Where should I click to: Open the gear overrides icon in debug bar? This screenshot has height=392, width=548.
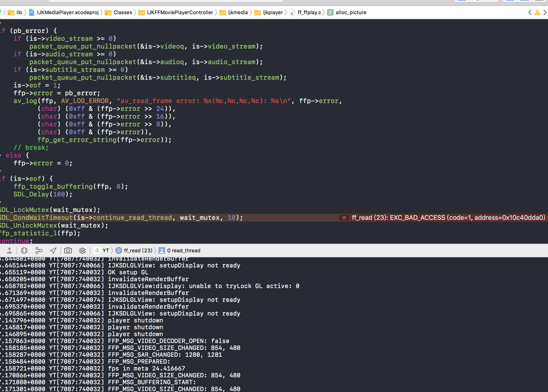coord(82,250)
